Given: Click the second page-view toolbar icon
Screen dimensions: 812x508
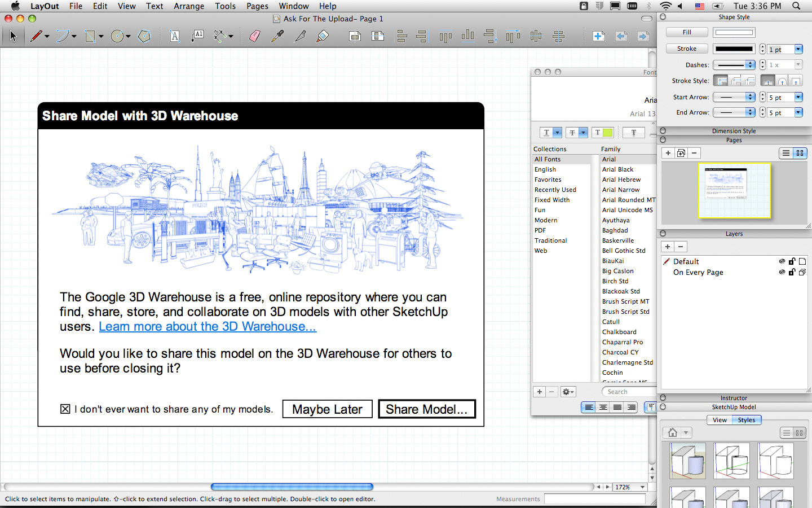Looking at the screenshot, I should click(x=378, y=36).
